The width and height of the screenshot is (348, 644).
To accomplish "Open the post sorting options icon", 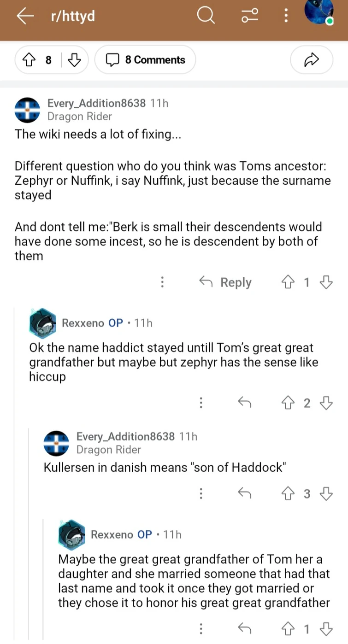I will pos(249,15).
